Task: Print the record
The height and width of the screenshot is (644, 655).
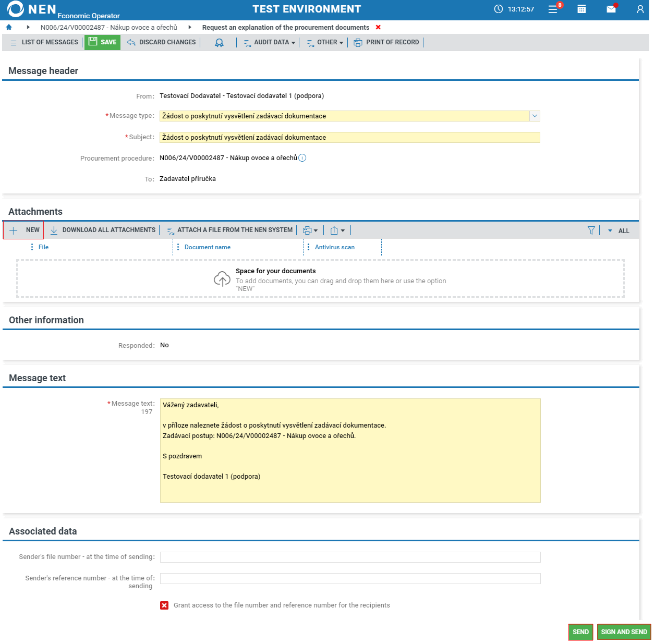Action: coord(386,42)
